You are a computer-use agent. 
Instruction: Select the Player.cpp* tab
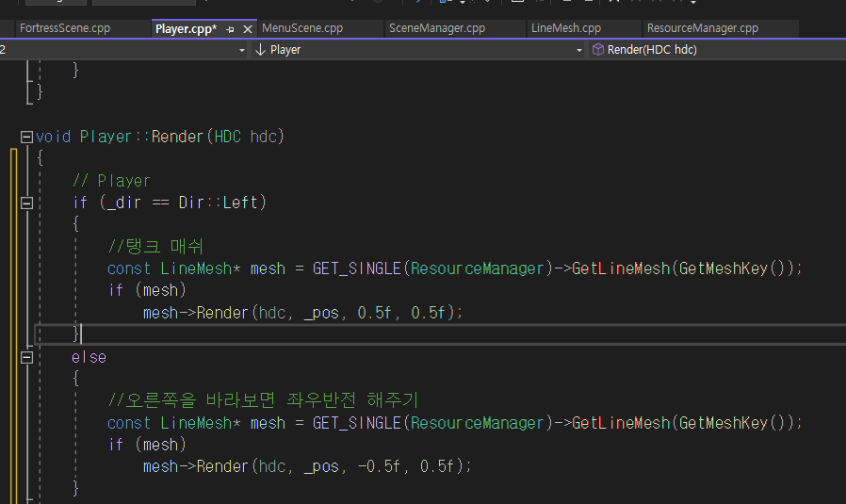pos(186,29)
